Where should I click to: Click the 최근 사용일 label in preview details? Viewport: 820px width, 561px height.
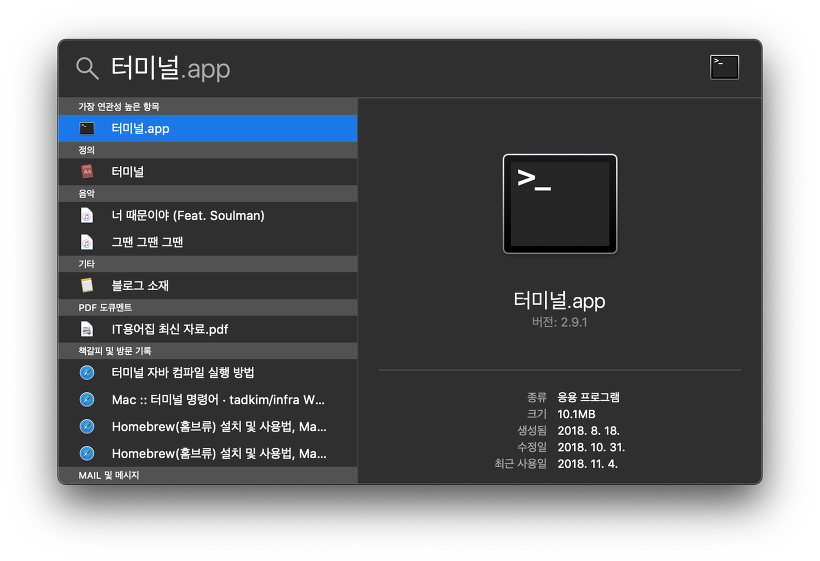click(x=520, y=464)
